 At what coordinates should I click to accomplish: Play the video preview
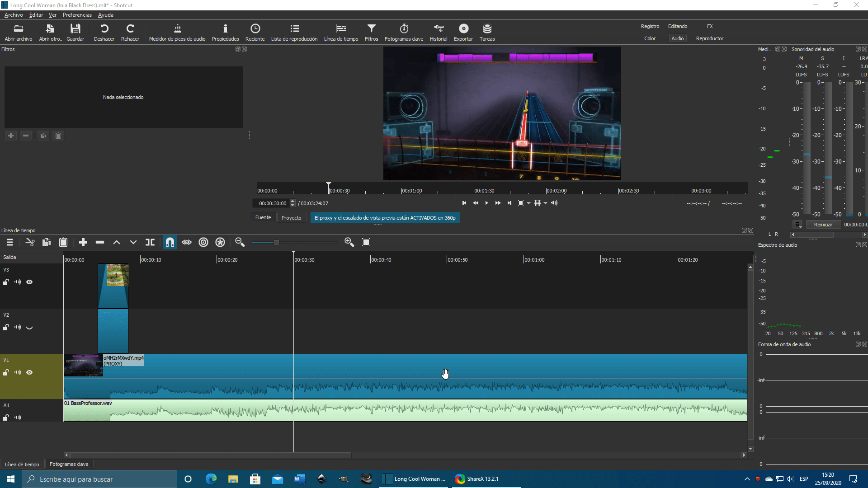click(x=486, y=203)
